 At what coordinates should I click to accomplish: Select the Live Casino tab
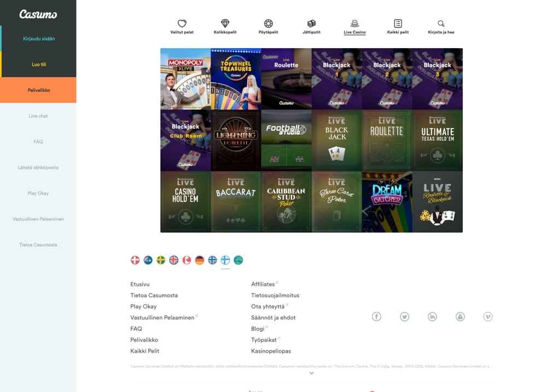(x=354, y=27)
